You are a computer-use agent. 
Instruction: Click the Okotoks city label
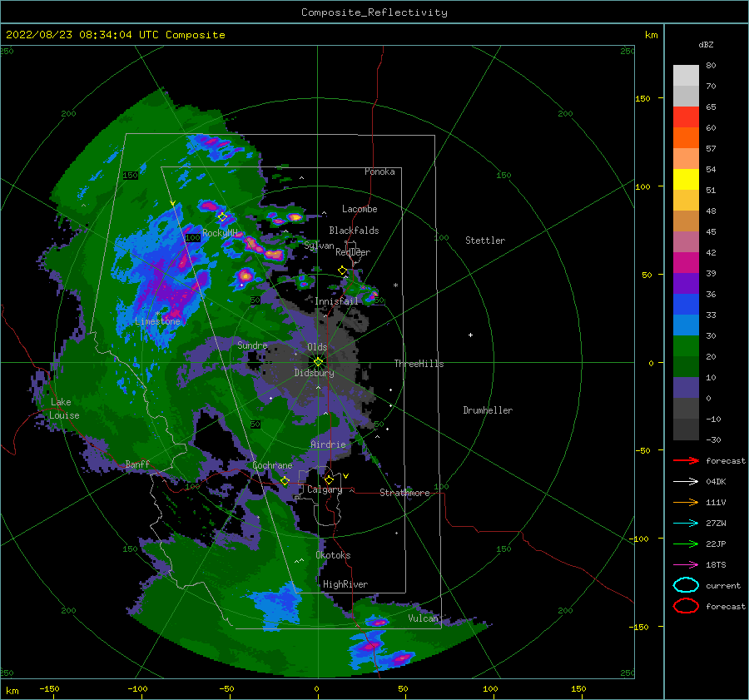pos(333,555)
